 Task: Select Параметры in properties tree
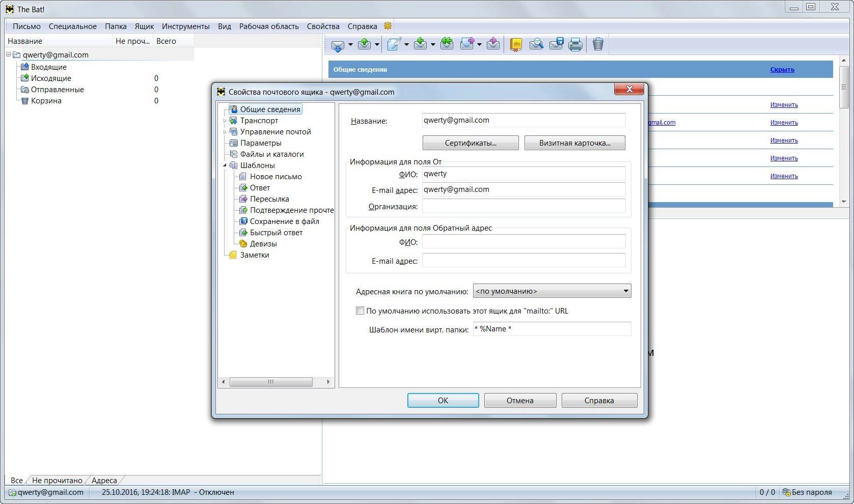click(261, 143)
